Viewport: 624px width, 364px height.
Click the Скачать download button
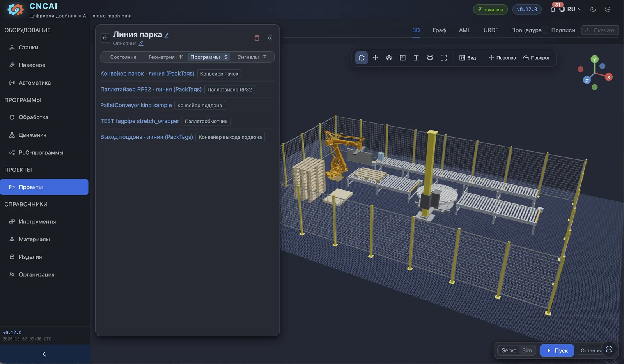tap(600, 30)
